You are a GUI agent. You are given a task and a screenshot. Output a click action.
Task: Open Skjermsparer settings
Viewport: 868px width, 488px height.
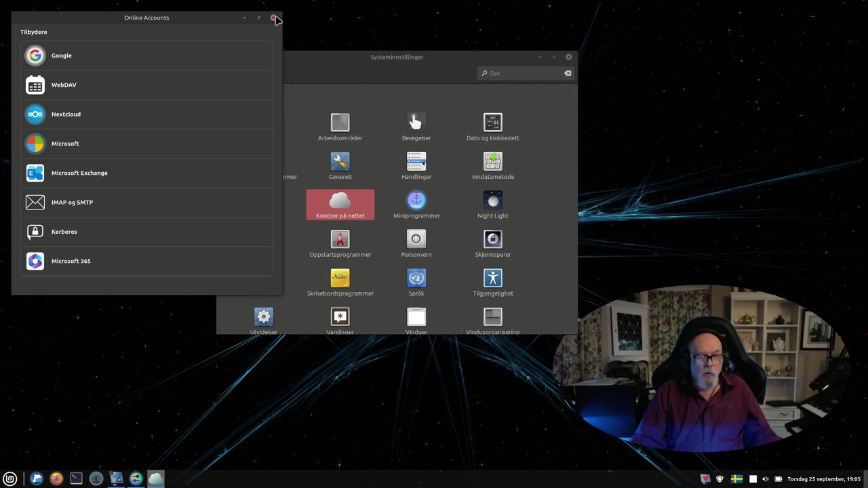coord(493,244)
